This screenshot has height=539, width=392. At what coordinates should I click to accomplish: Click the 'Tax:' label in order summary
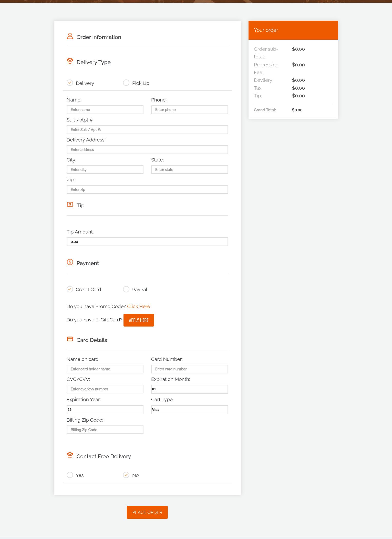(258, 88)
